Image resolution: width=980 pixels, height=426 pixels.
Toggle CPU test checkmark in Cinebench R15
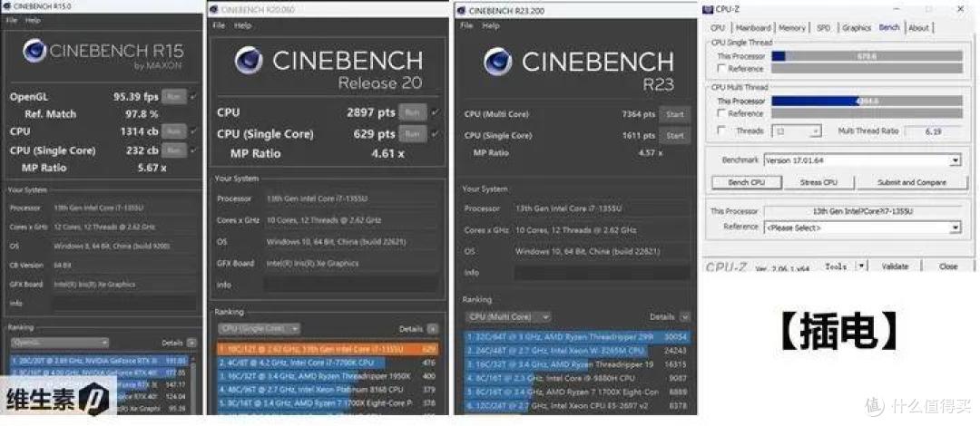tap(193, 131)
